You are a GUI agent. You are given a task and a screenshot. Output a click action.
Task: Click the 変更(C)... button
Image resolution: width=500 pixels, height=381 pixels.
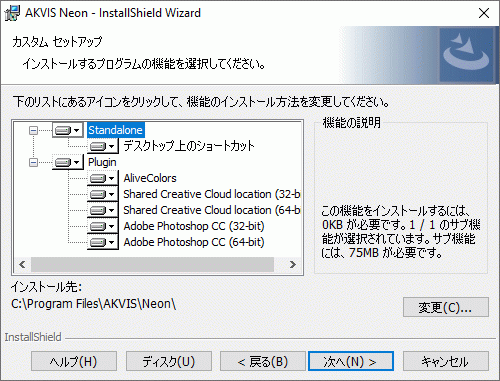(x=446, y=307)
